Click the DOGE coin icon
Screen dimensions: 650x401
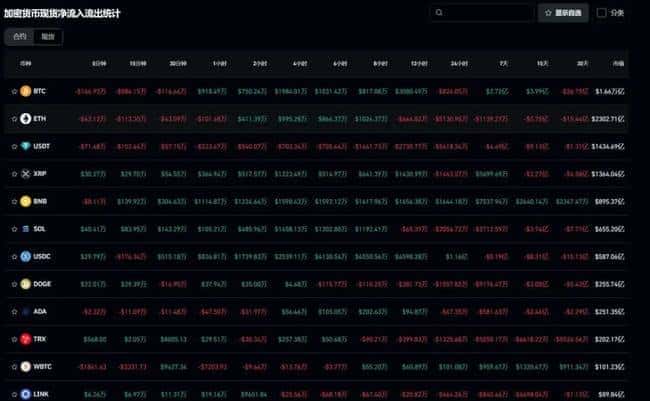click(26, 285)
